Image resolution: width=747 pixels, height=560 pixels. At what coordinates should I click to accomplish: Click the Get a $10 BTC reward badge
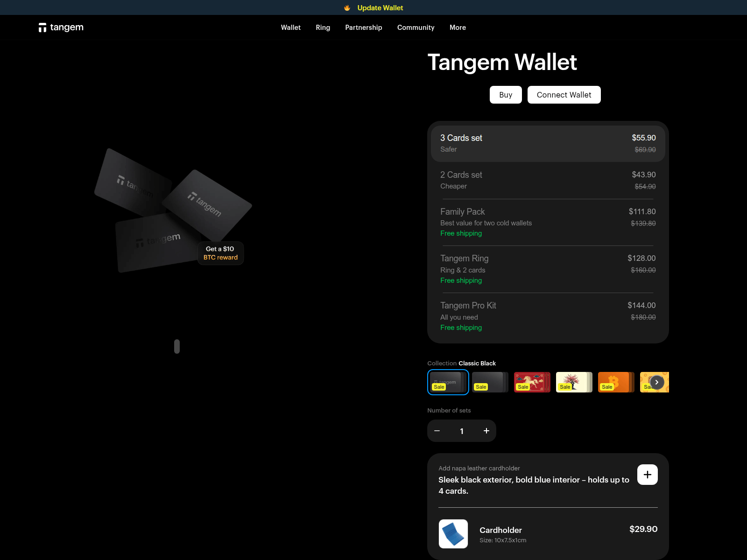pyautogui.click(x=220, y=253)
